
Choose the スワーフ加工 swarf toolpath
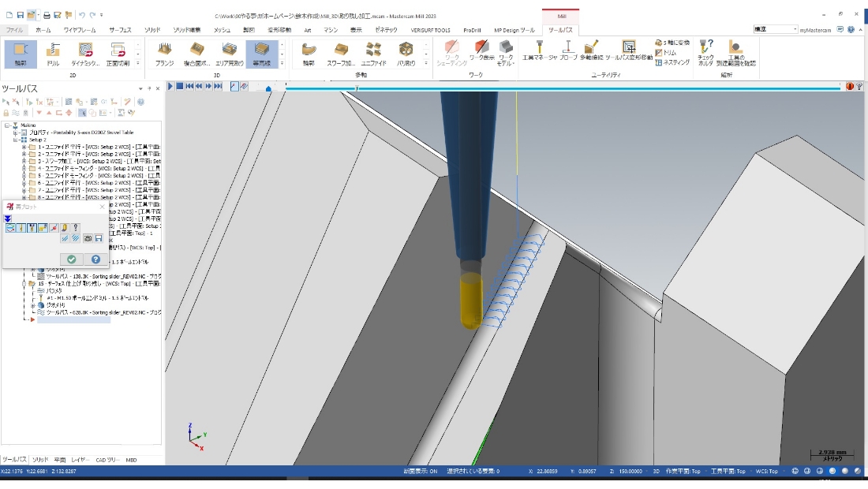pos(341,54)
